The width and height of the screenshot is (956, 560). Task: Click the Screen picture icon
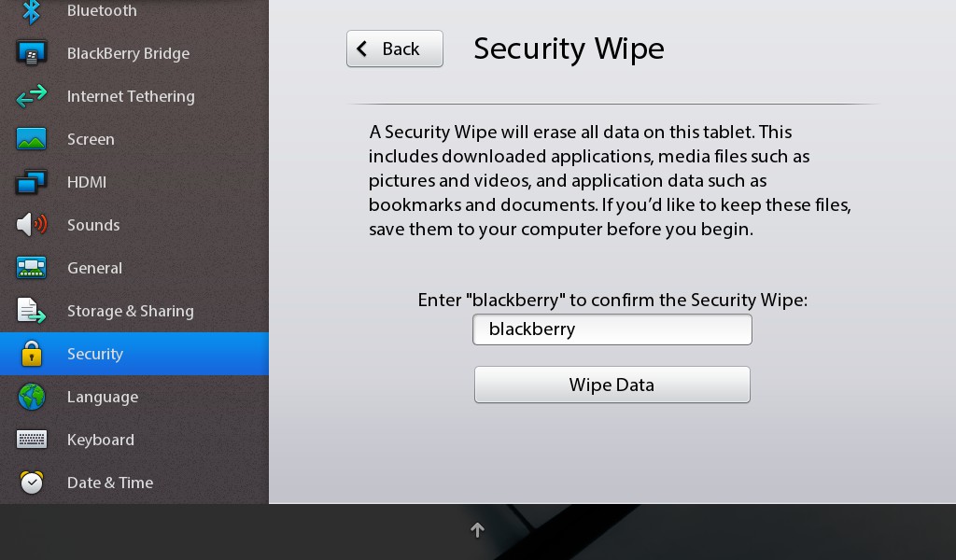pyautogui.click(x=31, y=139)
